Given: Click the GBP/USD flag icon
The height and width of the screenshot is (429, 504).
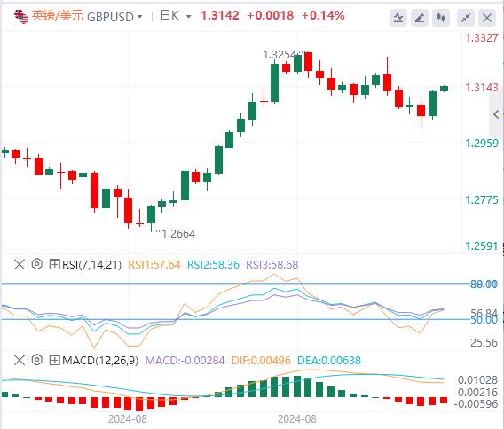Looking at the screenshot, I should (x=21, y=16).
